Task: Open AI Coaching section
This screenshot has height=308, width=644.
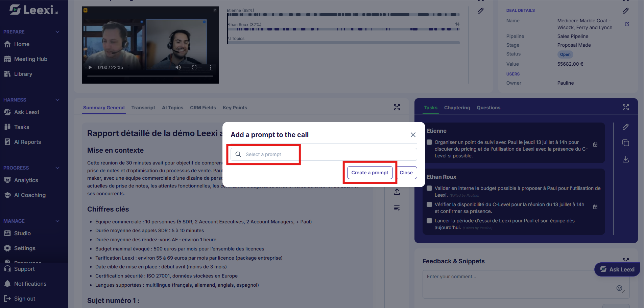Action: [25, 195]
